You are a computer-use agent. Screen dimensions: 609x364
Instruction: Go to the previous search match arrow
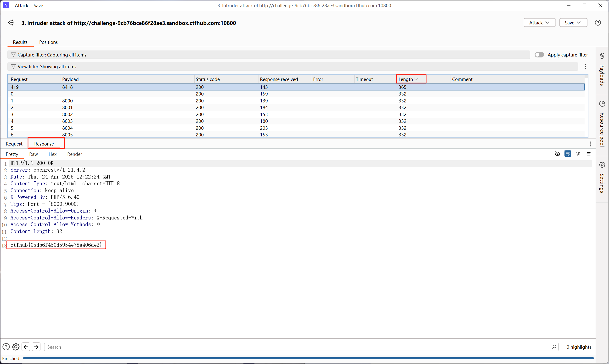[26, 347]
